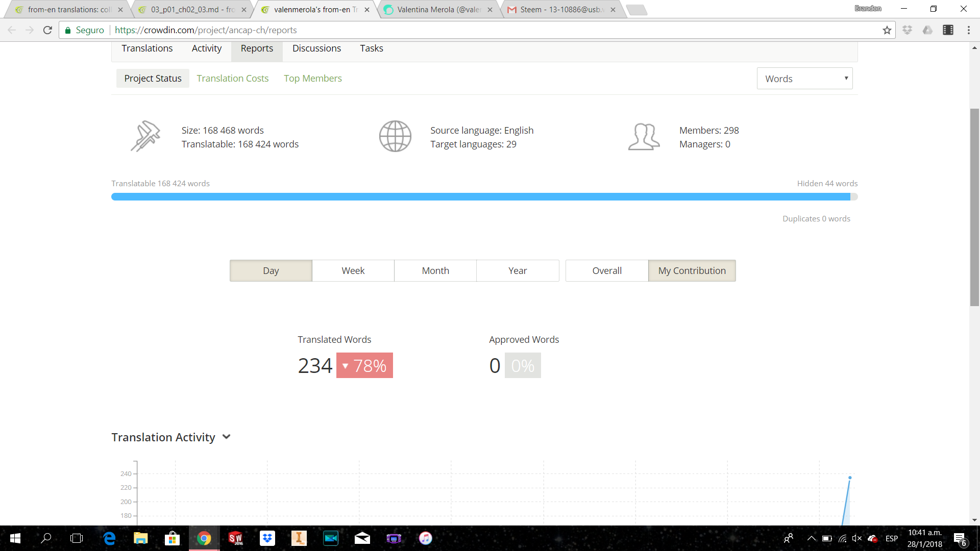Click the globe source language icon
This screenshot has height=551, width=980.
[395, 136]
